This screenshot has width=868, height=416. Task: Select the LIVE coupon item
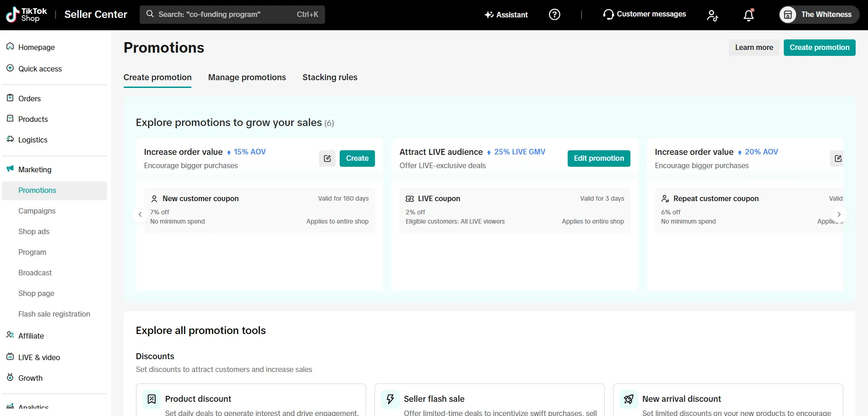(x=515, y=210)
